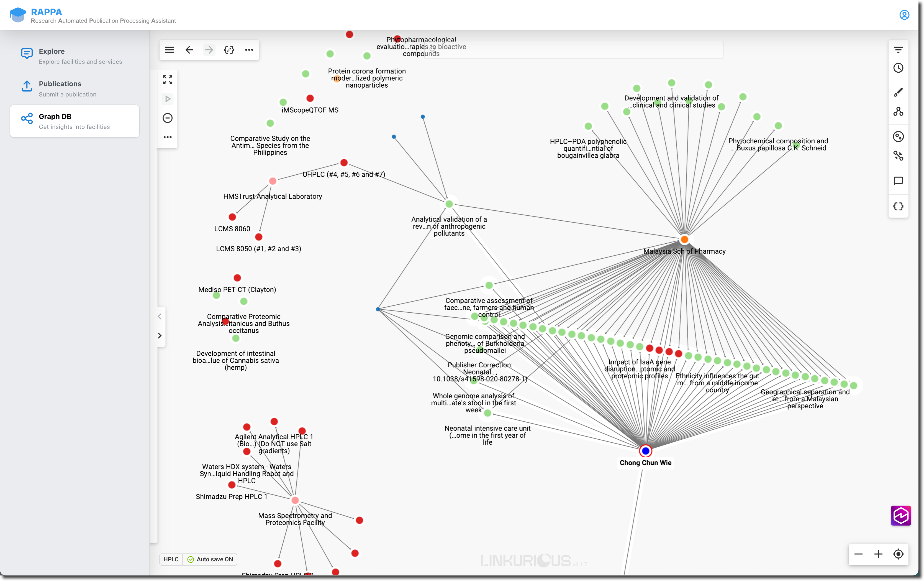The image size is (924, 581).
Task: Open the three-dots overflow menu in the top toolbar
Action: (x=249, y=50)
